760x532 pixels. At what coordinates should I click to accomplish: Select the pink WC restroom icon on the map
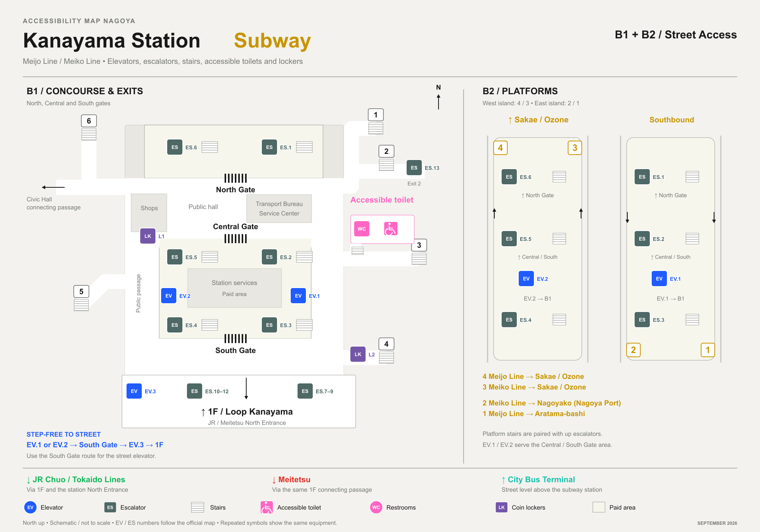(362, 229)
